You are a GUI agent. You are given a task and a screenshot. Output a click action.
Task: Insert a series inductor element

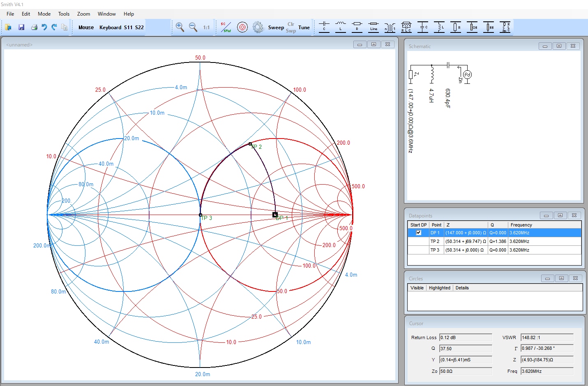(x=341, y=27)
